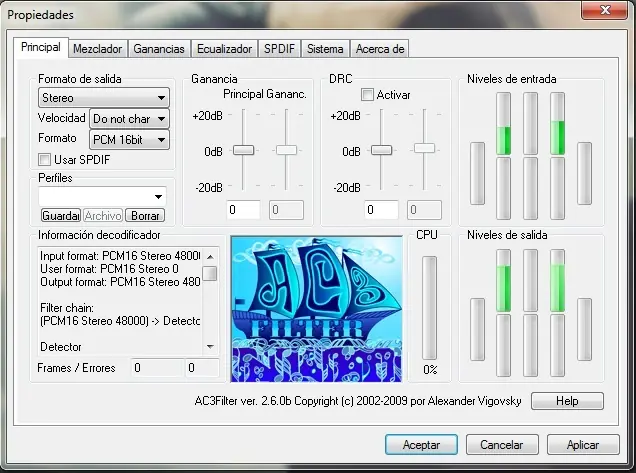Click the disabled DRC value field
The height and width of the screenshot is (473, 636).
pyautogui.click(x=424, y=210)
